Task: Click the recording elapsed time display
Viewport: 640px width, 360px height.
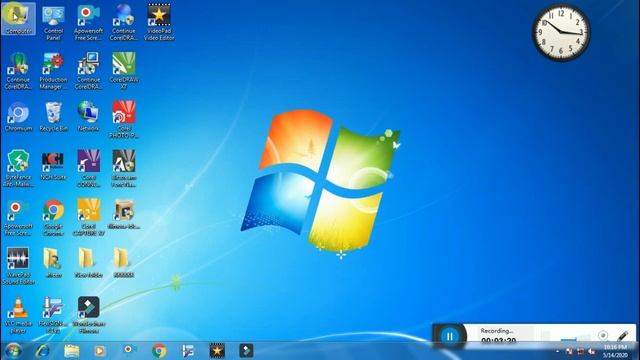Action: coord(498,340)
